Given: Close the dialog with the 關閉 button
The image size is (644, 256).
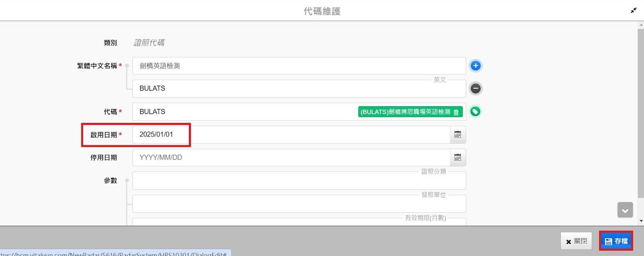Looking at the screenshot, I should (576, 241).
